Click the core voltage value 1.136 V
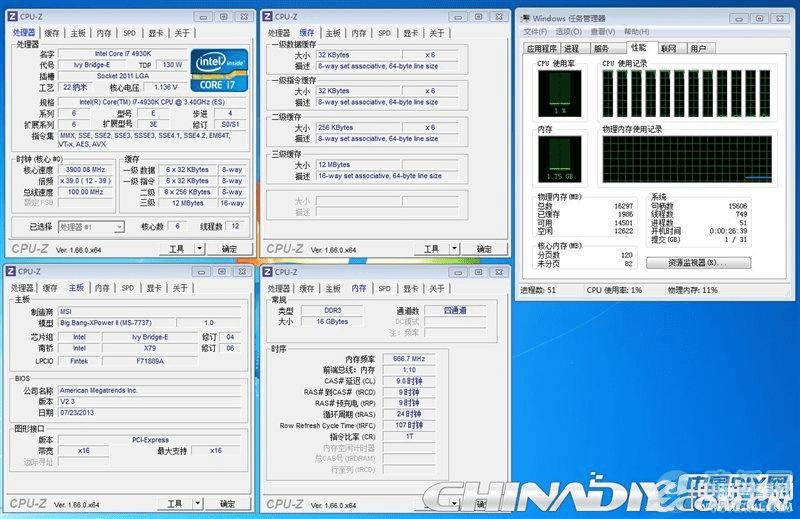The height and width of the screenshot is (519, 800). click(x=166, y=87)
